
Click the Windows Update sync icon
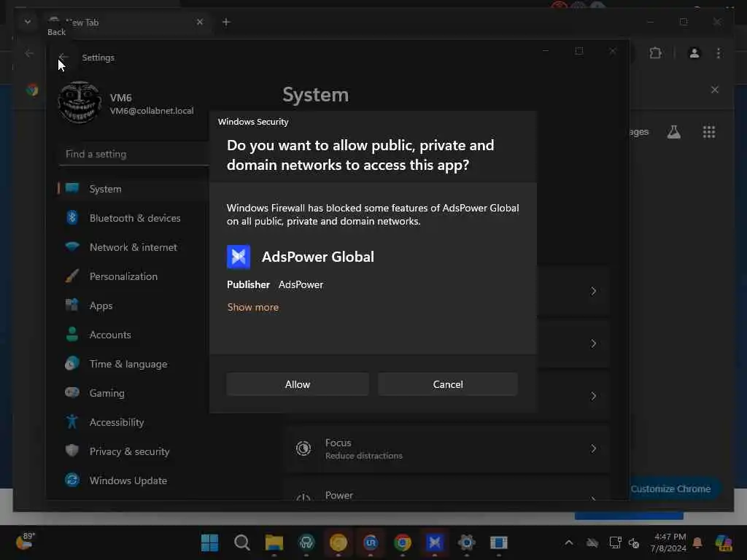(x=72, y=480)
